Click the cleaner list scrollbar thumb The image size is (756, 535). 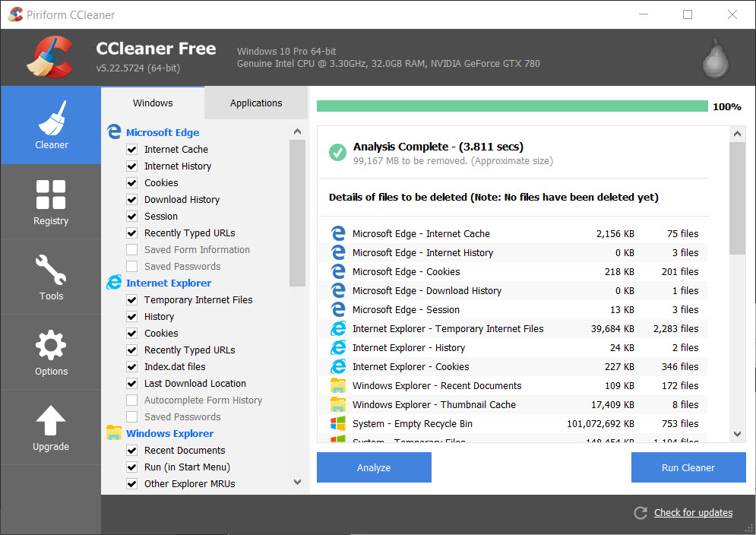[x=298, y=213]
